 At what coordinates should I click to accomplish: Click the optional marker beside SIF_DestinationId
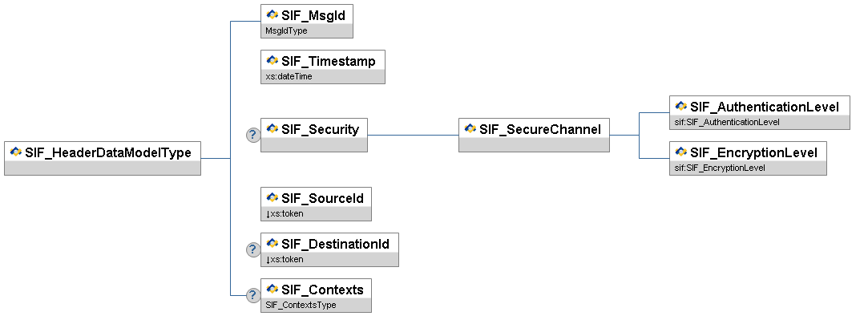pos(253,249)
